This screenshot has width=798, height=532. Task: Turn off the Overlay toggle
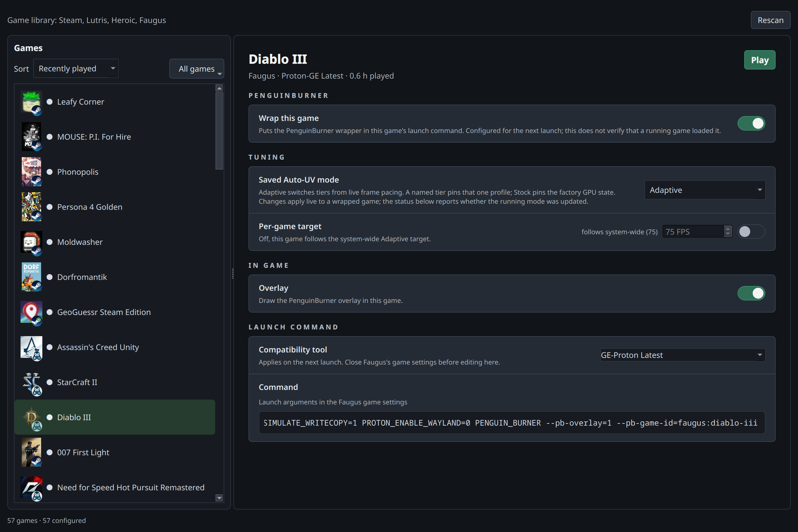[x=751, y=293]
